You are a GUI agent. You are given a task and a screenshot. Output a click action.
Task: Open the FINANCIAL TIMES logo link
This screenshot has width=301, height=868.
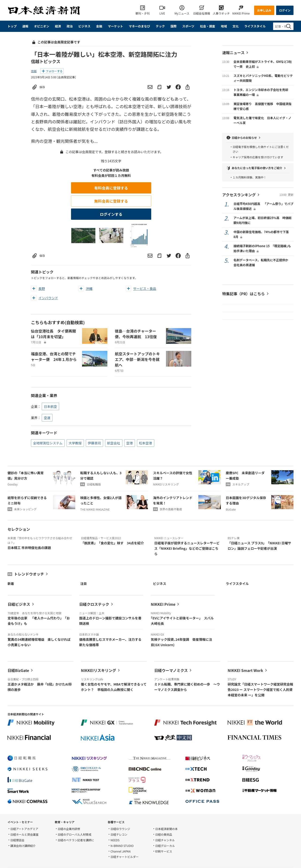(x=254, y=738)
